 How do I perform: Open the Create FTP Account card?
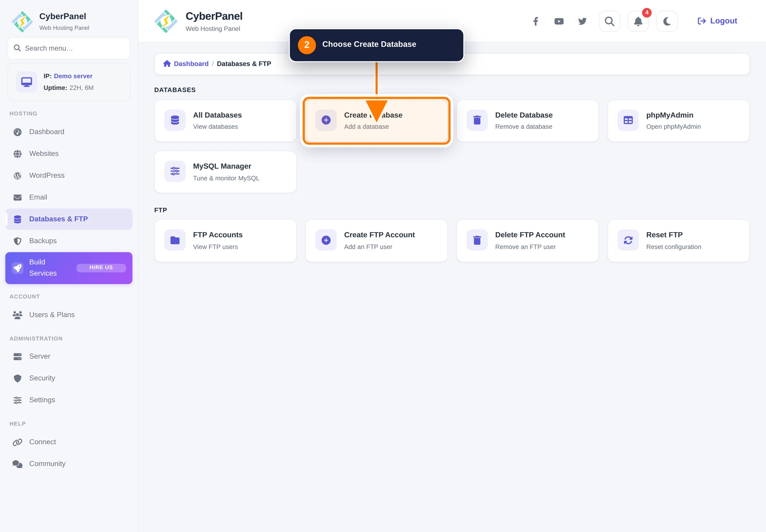[377, 241]
